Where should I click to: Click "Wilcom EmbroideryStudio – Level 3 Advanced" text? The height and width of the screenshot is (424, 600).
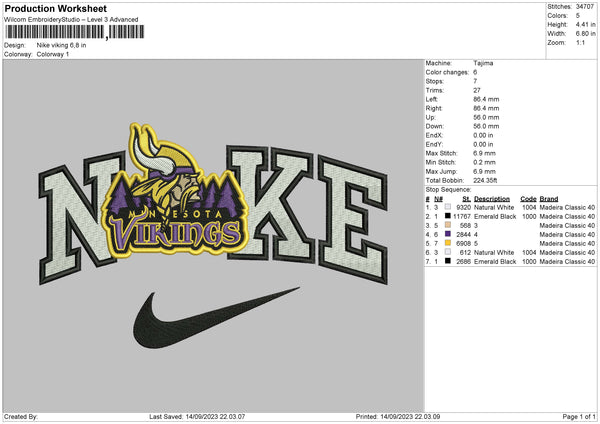pyautogui.click(x=71, y=20)
